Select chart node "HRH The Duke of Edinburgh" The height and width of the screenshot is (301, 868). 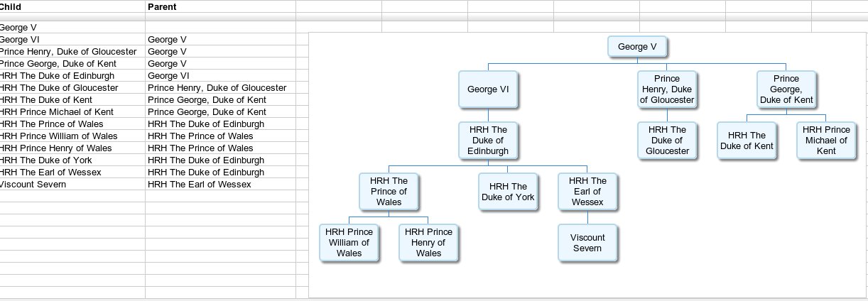[488, 140]
